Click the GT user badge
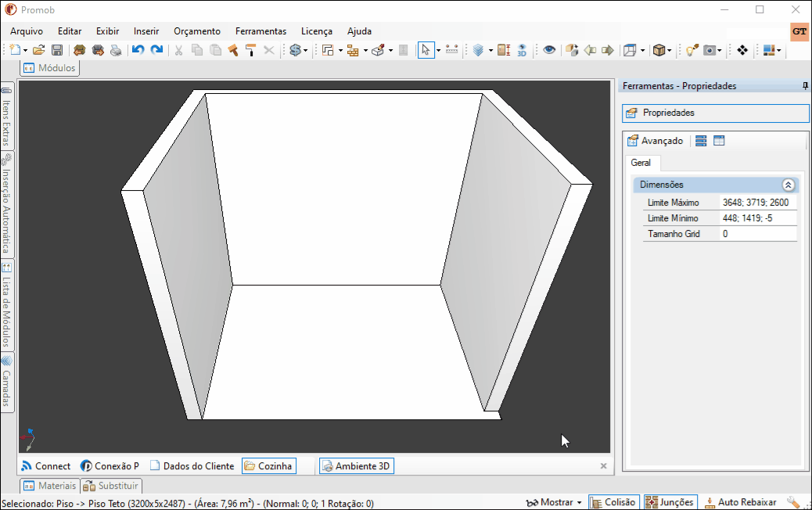Image resolution: width=812 pixels, height=510 pixels. pos(799,31)
